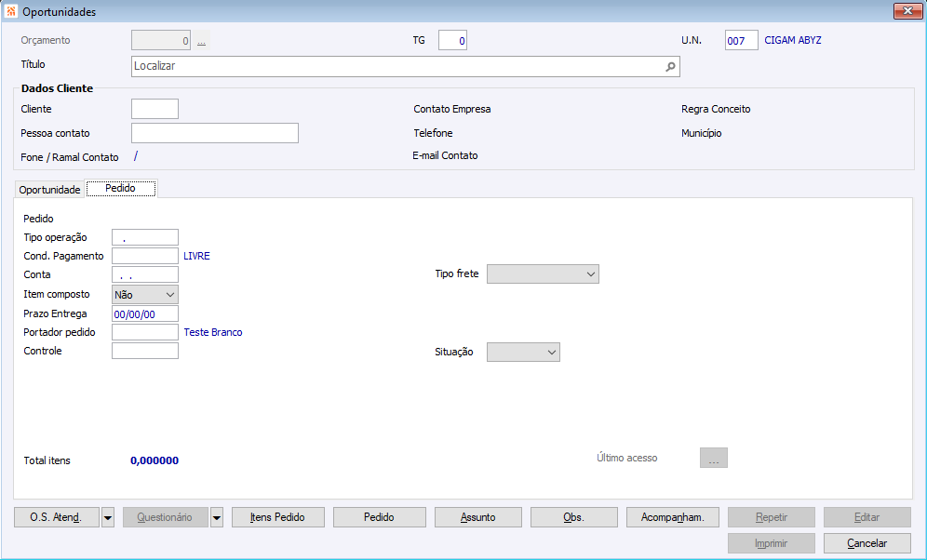Select the Pedido tab
The image size is (927, 560).
pos(121,188)
